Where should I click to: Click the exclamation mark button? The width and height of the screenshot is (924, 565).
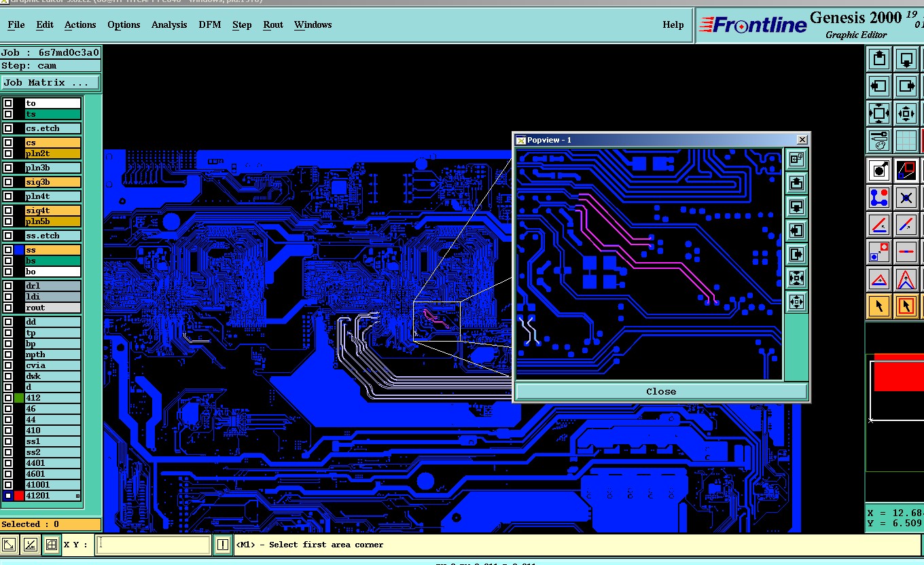pyautogui.click(x=223, y=545)
